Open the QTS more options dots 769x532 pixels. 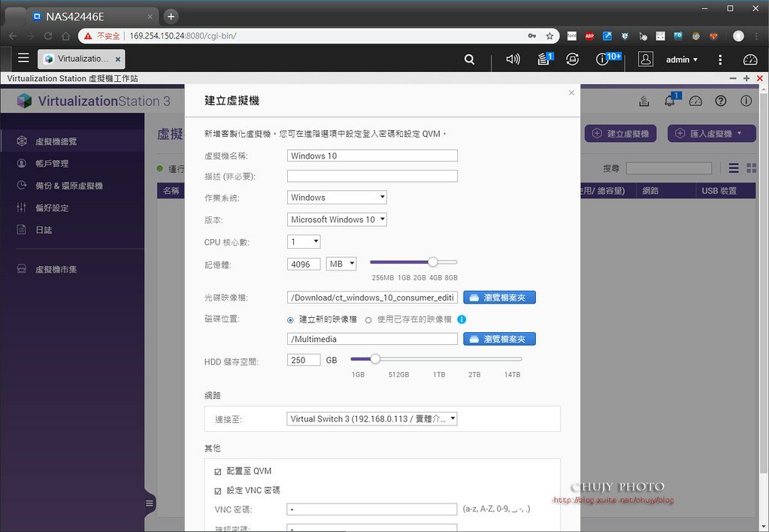pyautogui.click(x=720, y=60)
